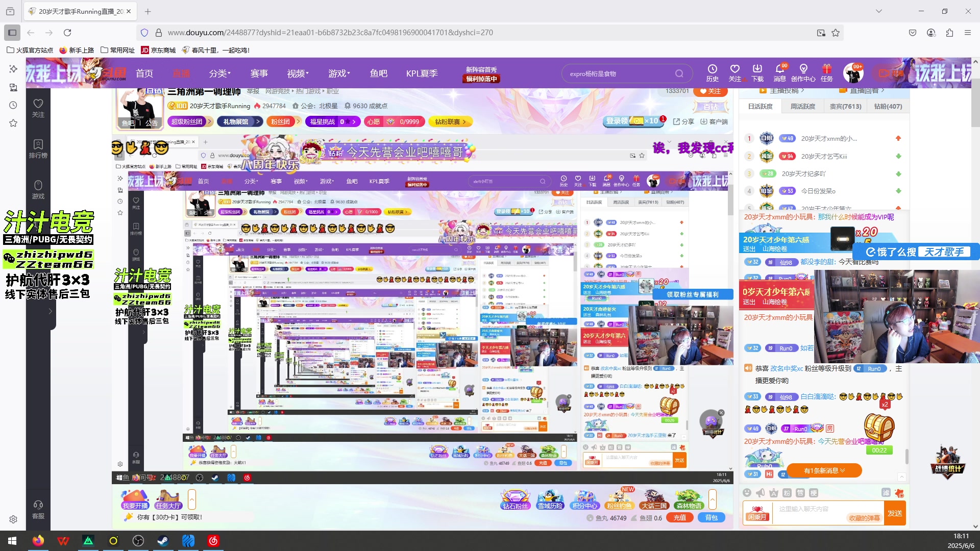Open 积分中心 icon
The image size is (980, 551).
[x=584, y=499]
